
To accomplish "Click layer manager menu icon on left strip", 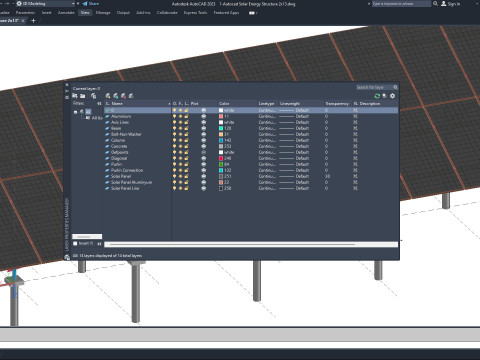I will pos(67,97).
